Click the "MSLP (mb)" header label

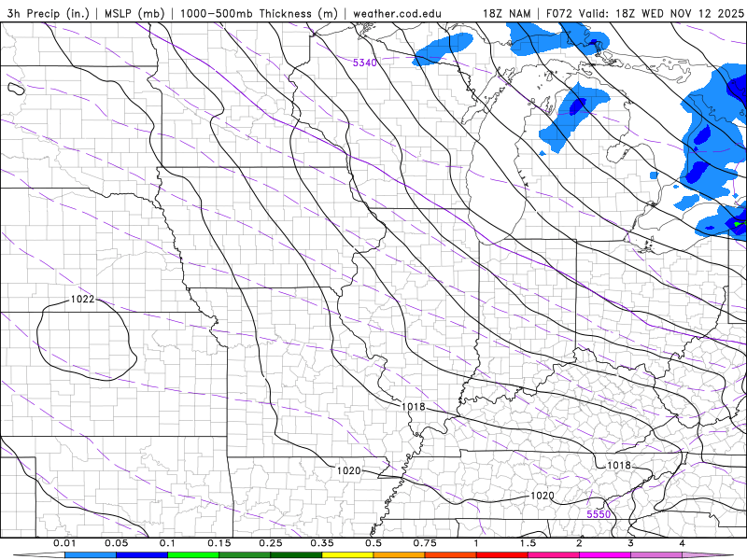134,13
